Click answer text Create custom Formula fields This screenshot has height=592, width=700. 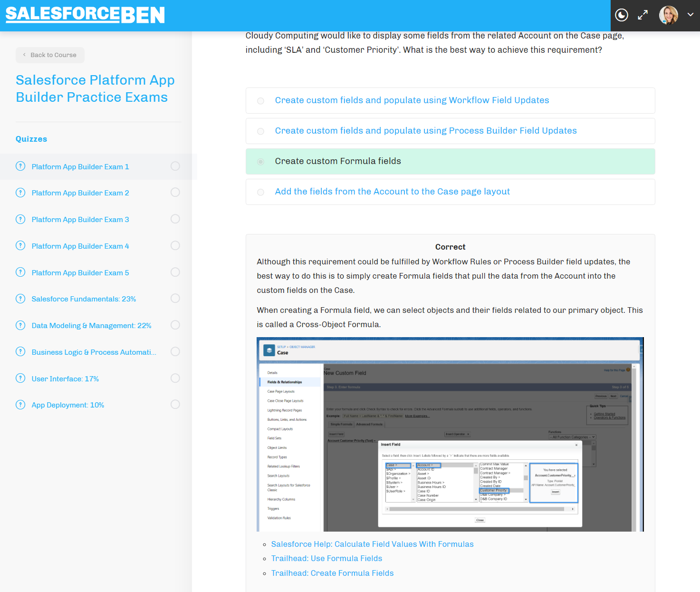coord(338,161)
